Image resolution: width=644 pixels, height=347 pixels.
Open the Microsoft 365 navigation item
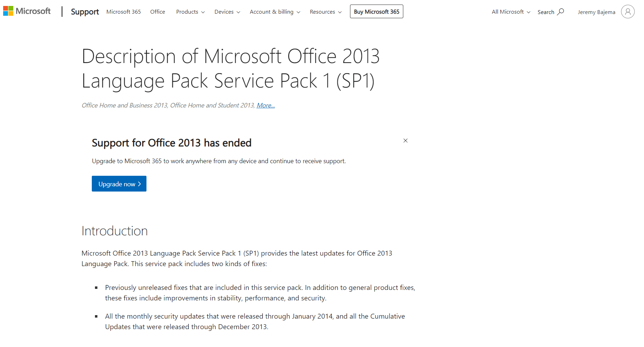pos(123,12)
